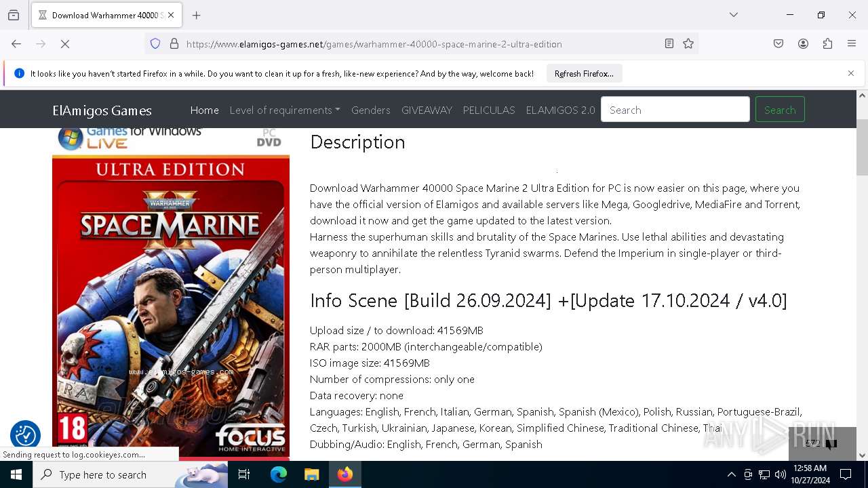The height and width of the screenshot is (488, 868).
Task: Open volume control tray icon
Action: [781, 474]
